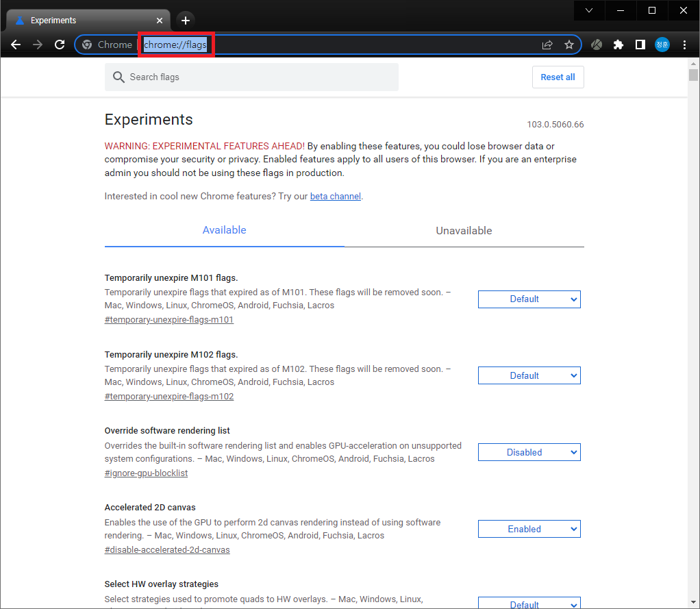700x609 pixels.
Task: Click the Accelerated 2D canvas title
Action: coord(150,508)
